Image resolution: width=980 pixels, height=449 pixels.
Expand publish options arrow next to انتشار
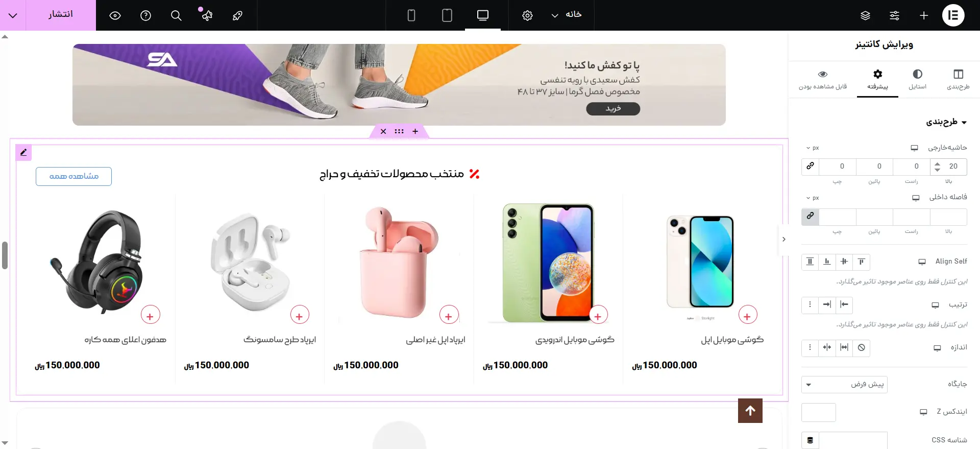[13, 15]
